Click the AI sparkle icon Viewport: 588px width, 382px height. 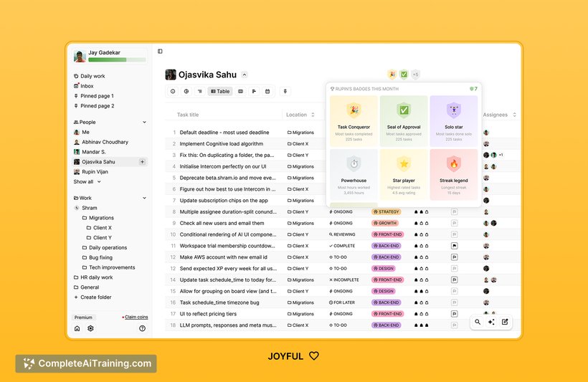[x=491, y=322]
